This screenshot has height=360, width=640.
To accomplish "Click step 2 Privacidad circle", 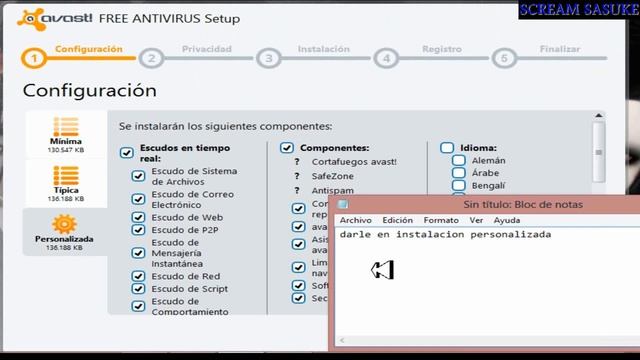I will coord(151,58).
